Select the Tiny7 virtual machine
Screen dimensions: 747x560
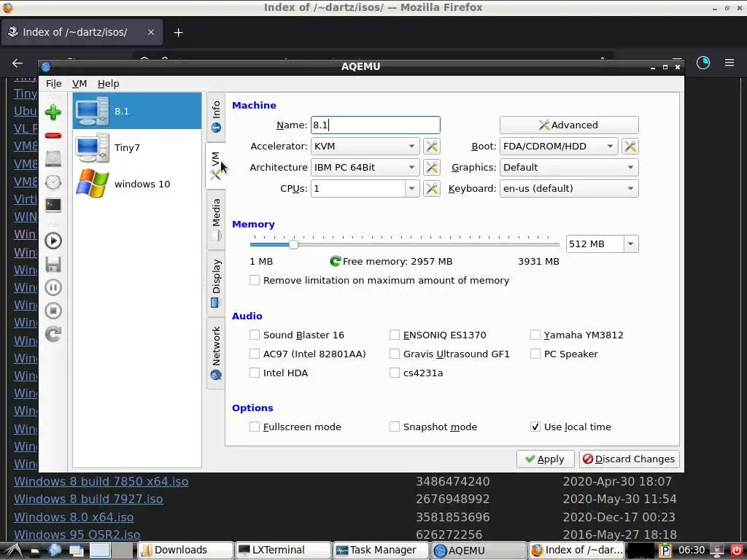[137, 147]
